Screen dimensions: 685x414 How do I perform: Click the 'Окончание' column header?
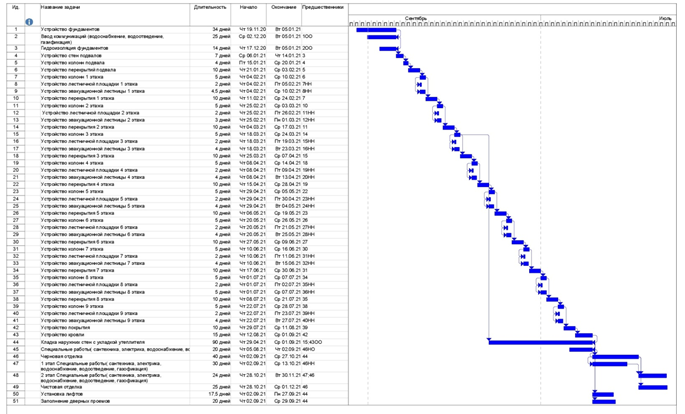coord(283,6)
